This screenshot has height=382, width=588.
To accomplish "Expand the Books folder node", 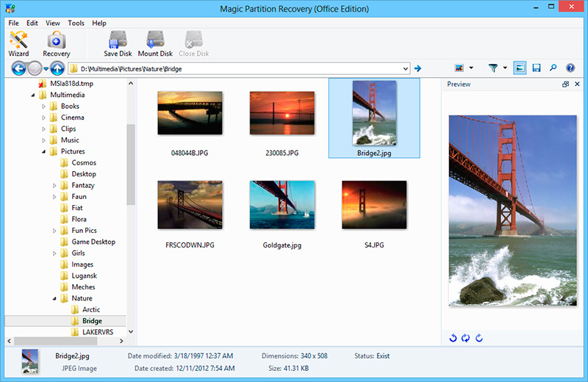I will [44, 107].
